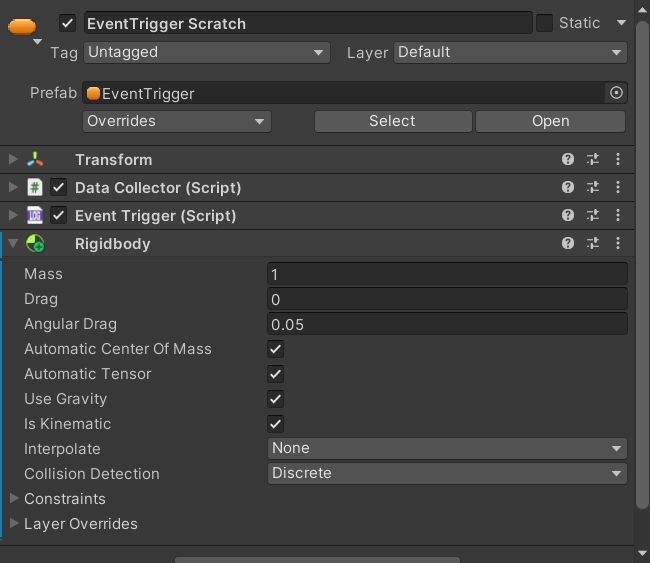Edit the EventTrigger Scratch name field
The width and height of the screenshot is (650, 563).
(308, 23)
